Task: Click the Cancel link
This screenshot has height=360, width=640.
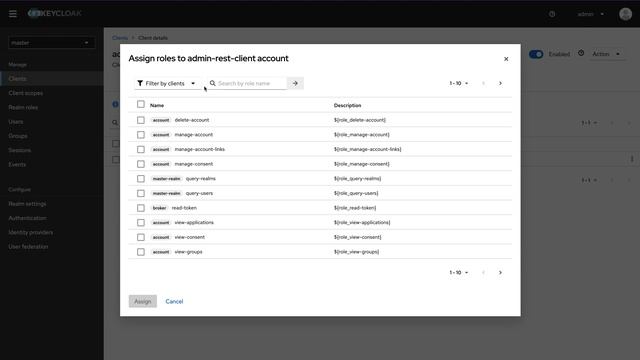Action: (x=174, y=301)
